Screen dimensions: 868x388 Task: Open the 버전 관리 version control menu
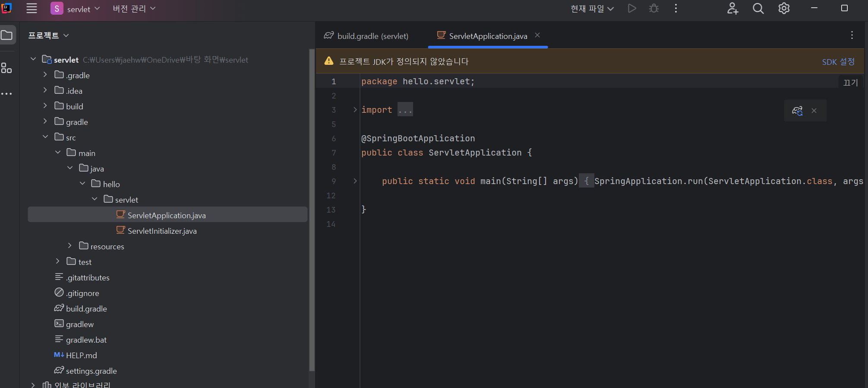pos(134,9)
